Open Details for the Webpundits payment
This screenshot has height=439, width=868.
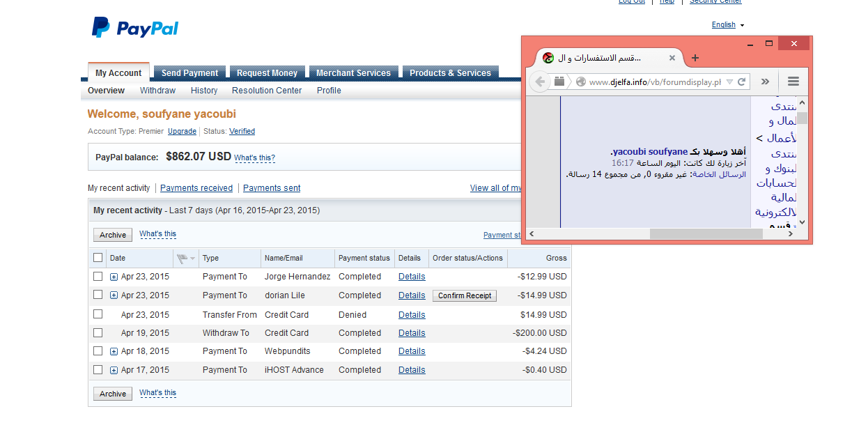[412, 351]
